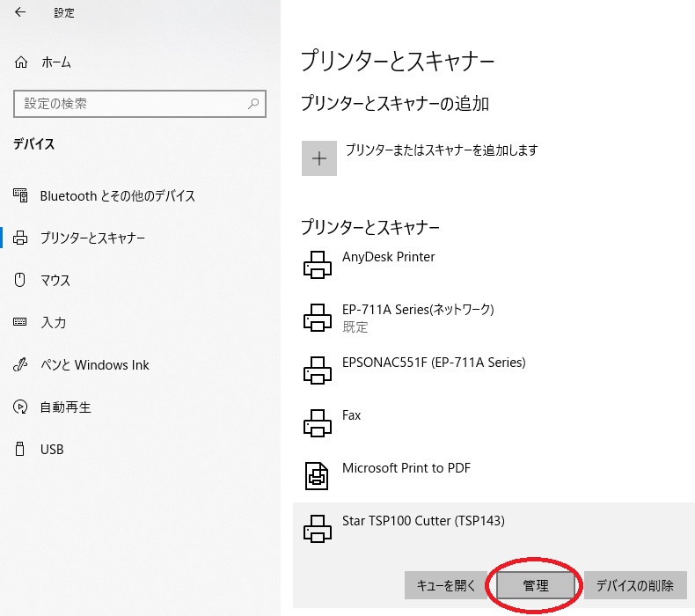Select Fax from the printer list
This screenshot has width=695, height=616.
[352, 415]
